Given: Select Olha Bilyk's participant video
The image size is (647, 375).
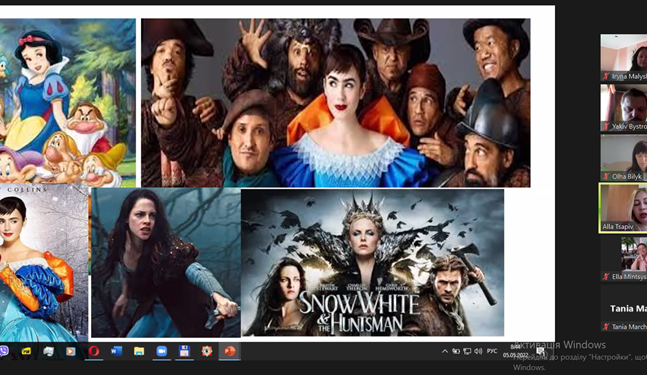Looking at the screenshot, I should 624,158.
